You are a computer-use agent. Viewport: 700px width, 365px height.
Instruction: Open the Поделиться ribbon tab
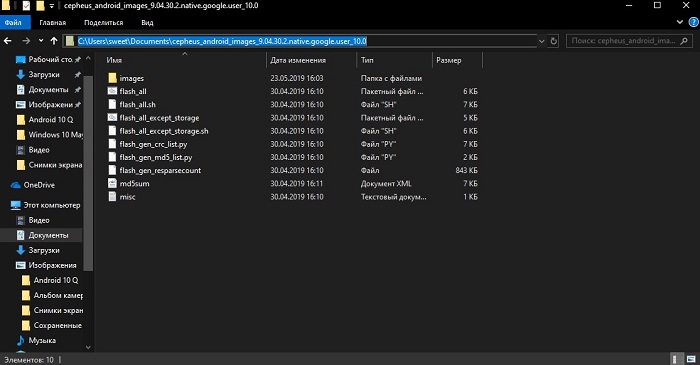[x=104, y=23]
